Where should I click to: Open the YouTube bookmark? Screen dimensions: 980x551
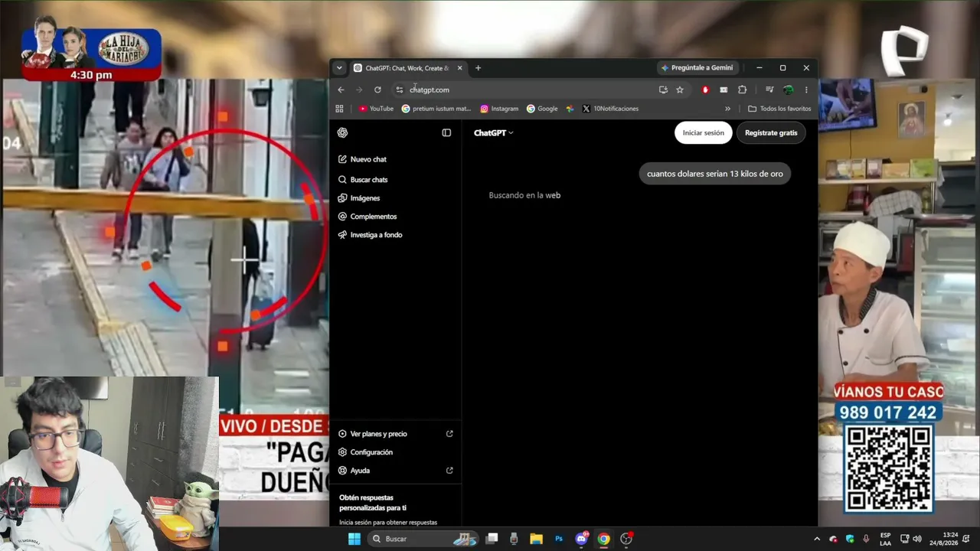coord(376,109)
